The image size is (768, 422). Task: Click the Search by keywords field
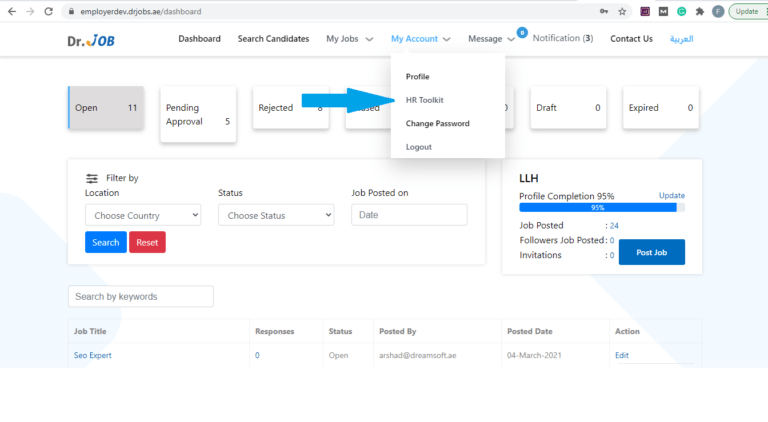[141, 296]
